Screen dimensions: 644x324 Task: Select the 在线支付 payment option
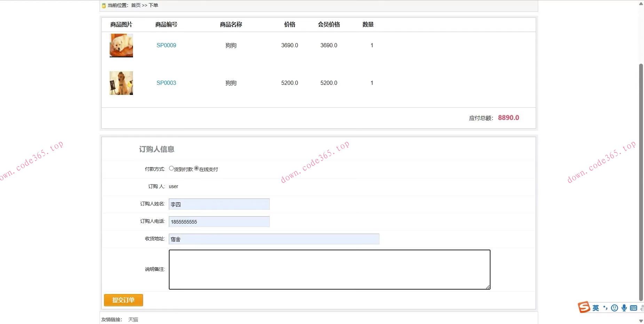coord(196,169)
